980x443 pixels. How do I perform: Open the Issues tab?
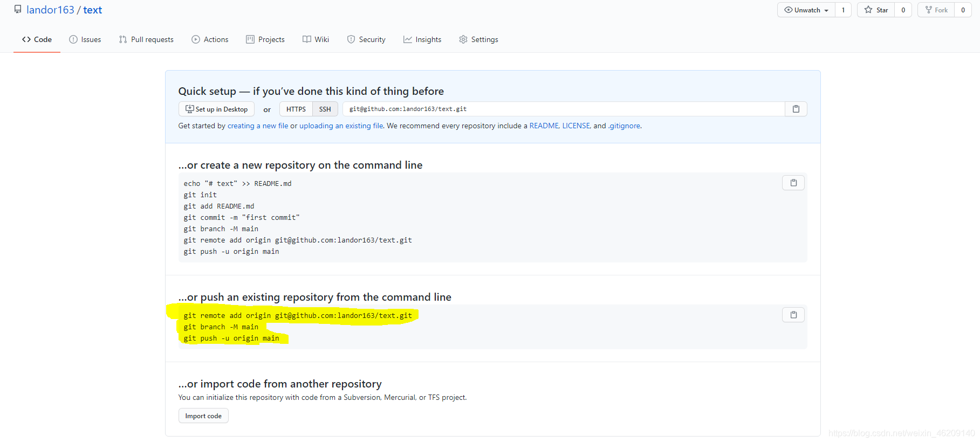(x=85, y=39)
